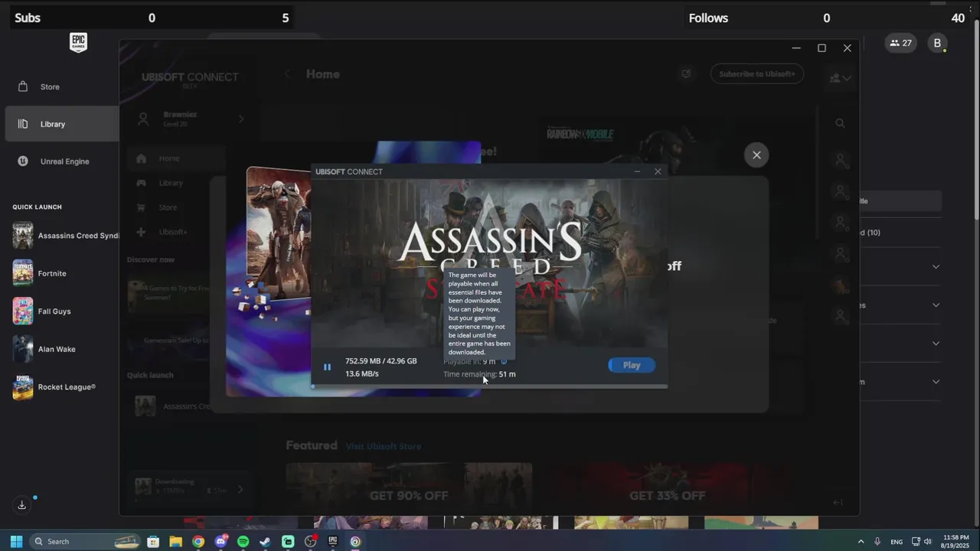Click the search icon in Ubisoft friends panel
Viewport: 980px width, 551px height.
(x=840, y=123)
